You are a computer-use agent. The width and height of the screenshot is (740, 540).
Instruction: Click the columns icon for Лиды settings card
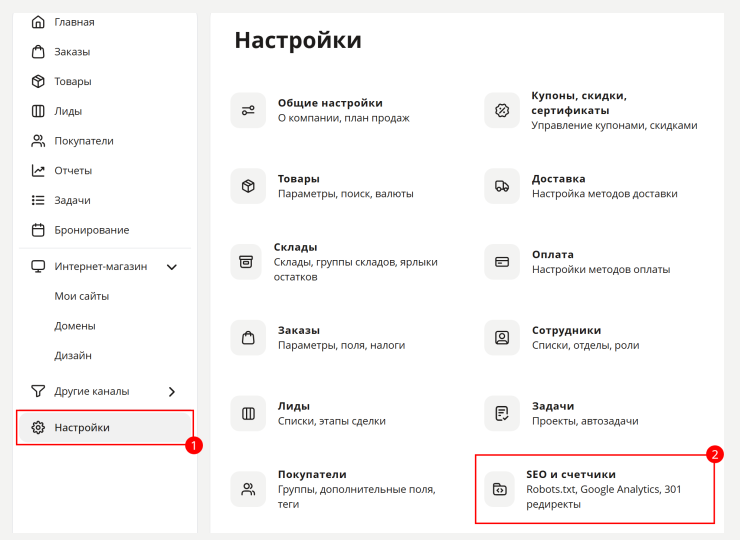[x=248, y=413]
